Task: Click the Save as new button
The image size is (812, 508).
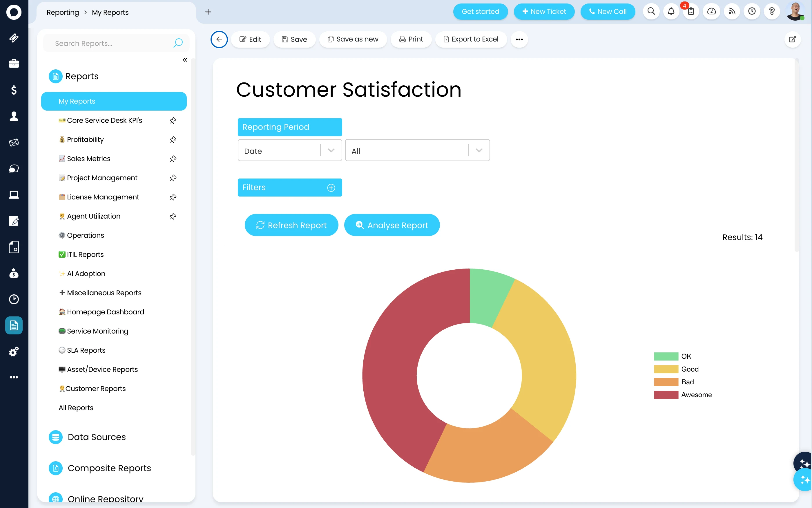Action: [x=353, y=39]
